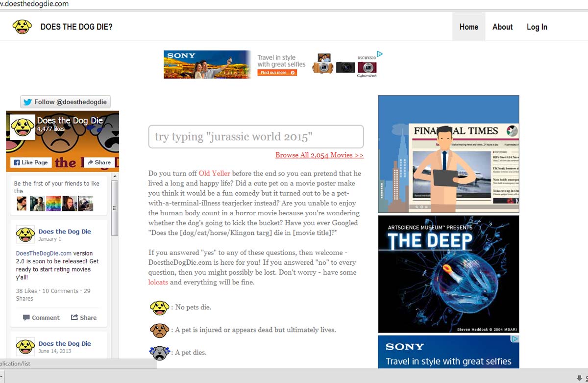Click the 10 Comments count
Viewport: 588px width, 383px height.
click(x=60, y=291)
